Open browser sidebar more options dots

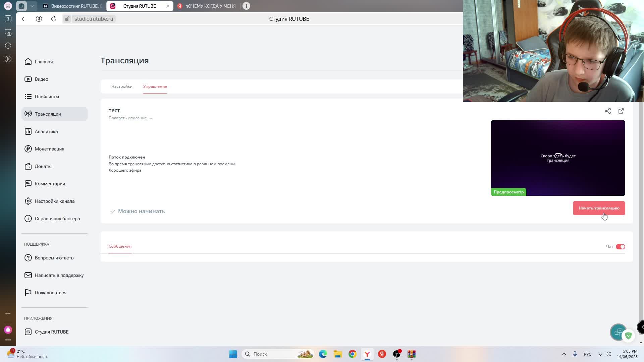(8, 340)
